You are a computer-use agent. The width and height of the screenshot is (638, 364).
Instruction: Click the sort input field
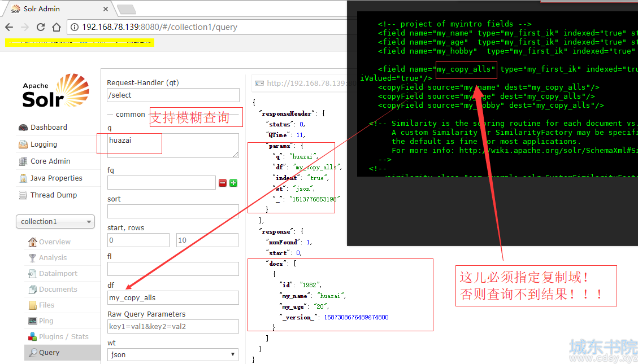point(173,211)
